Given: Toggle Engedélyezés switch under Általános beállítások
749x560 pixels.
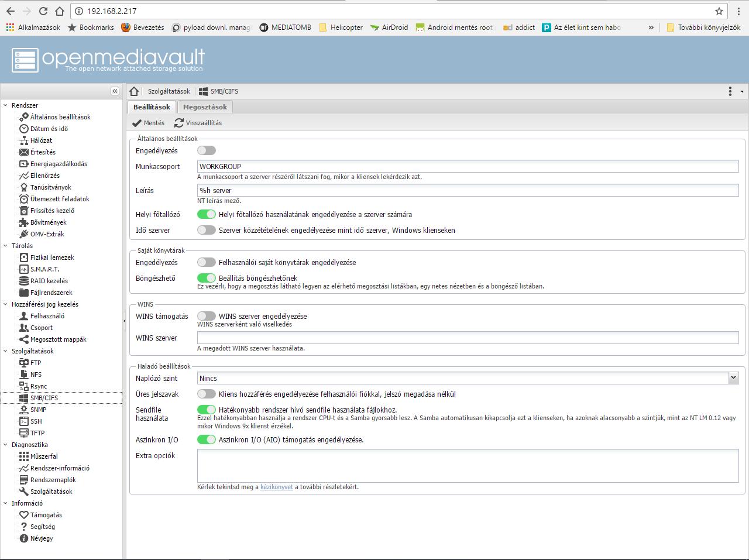Looking at the screenshot, I should pos(207,151).
